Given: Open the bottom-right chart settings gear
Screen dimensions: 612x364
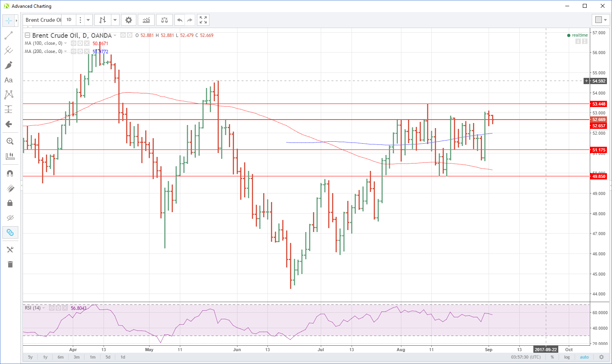Looking at the screenshot, I should pos(601,357).
